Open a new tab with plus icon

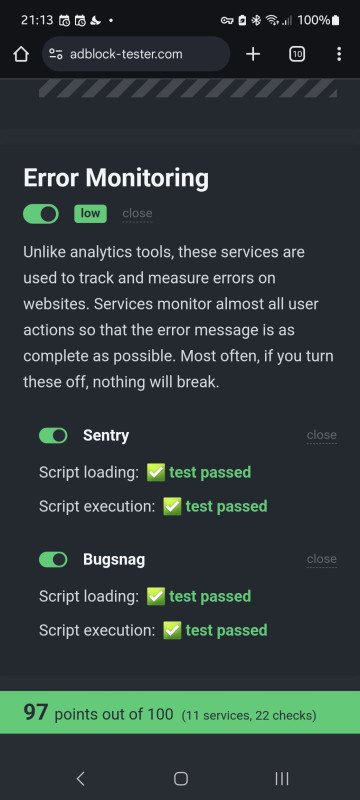pyautogui.click(x=253, y=54)
